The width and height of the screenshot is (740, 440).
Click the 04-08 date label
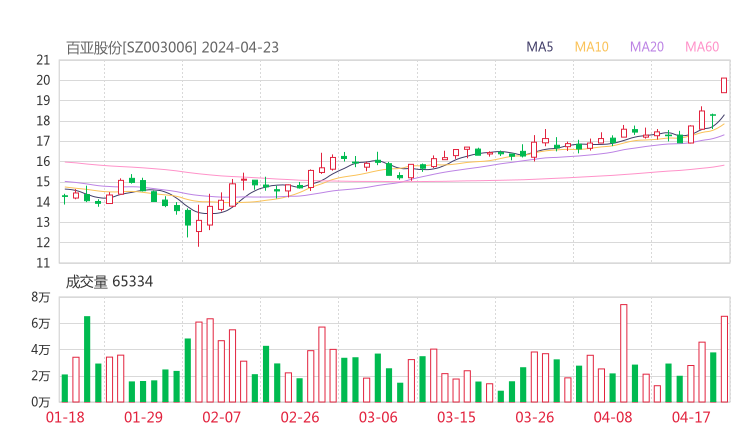tap(613, 417)
